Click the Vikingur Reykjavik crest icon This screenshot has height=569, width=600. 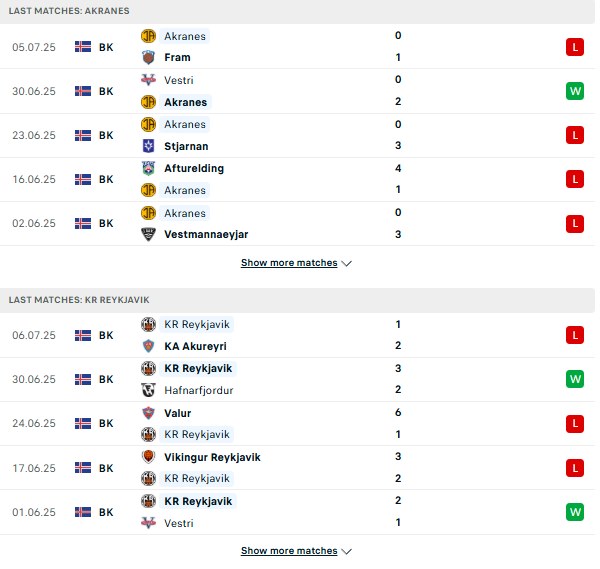click(148, 457)
